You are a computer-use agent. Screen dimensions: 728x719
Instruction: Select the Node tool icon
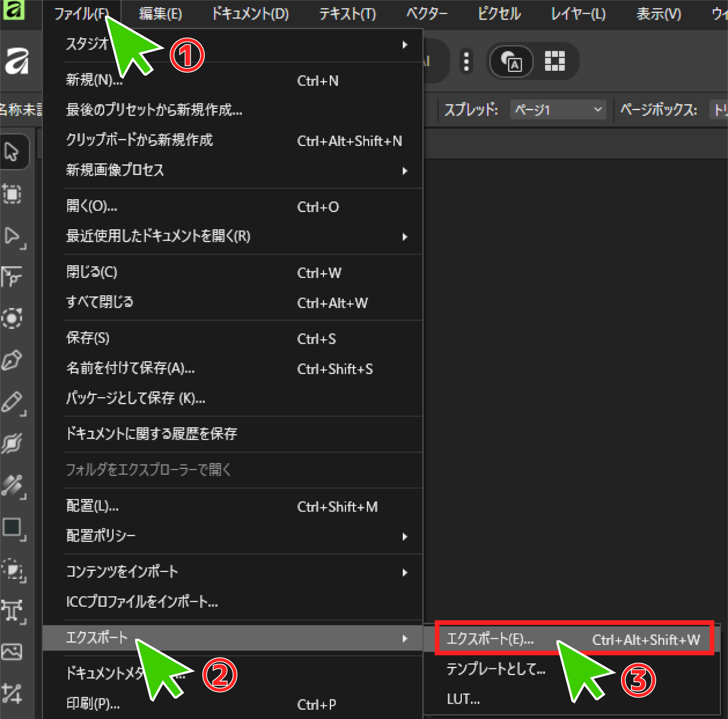(x=12, y=236)
